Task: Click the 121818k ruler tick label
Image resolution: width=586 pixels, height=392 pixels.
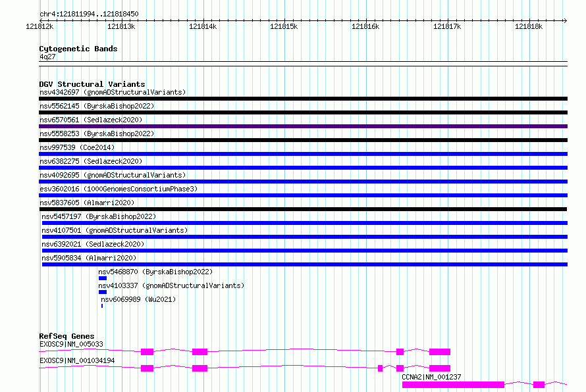Action: [x=529, y=26]
